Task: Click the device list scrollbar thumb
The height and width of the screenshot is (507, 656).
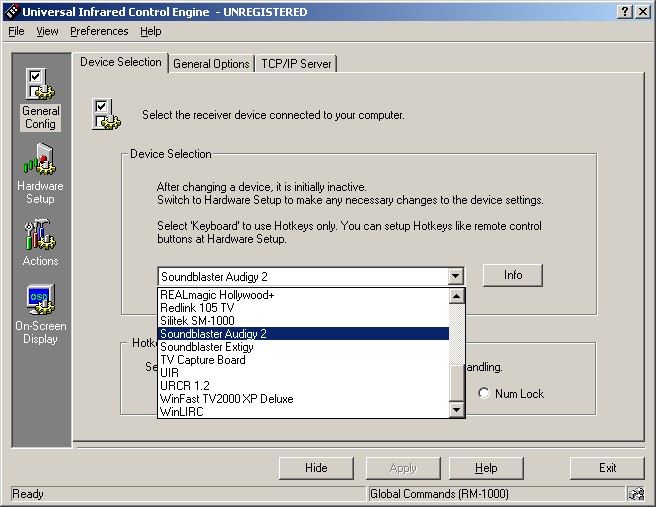Action: (x=456, y=382)
